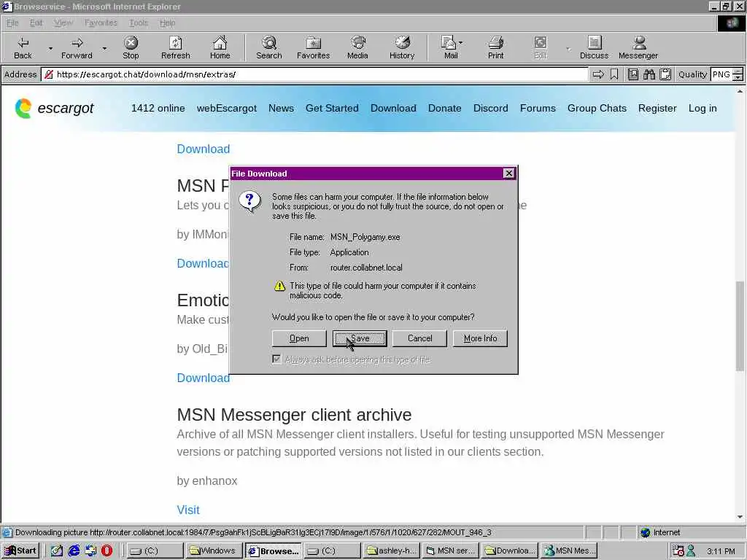This screenshot has width=747, height=560.
Task: Open the Group Chats nav link
Action: point(597,108)
